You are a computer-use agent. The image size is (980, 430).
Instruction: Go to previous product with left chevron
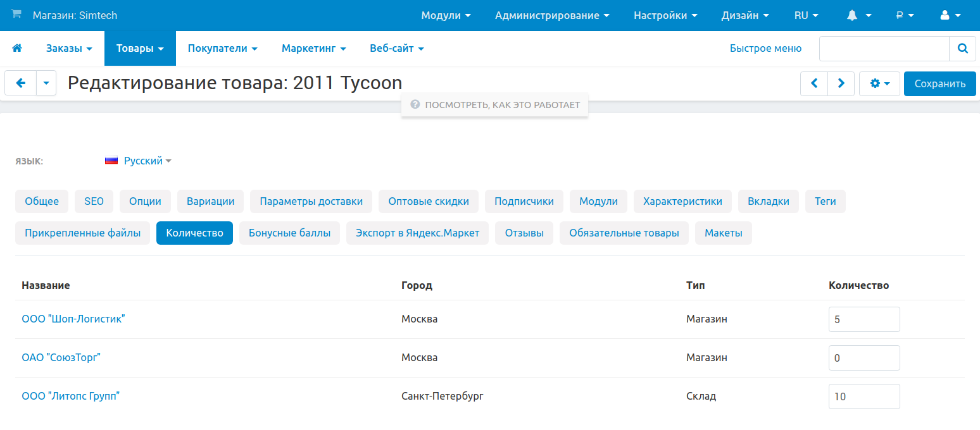click(x=814, y=83)
